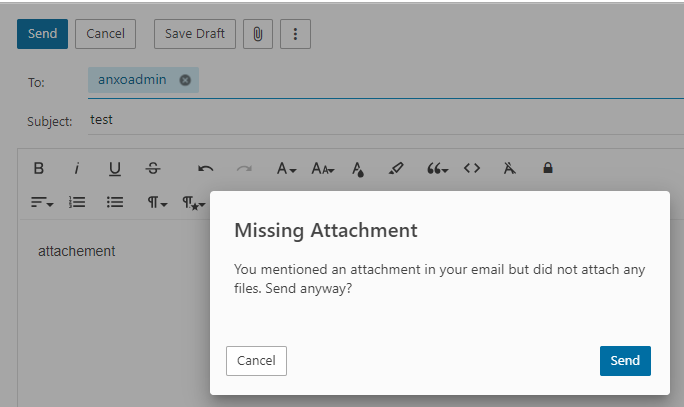Viewport: 684px width, 407px height.
Task: Open the font size dropdown
Action: point(323,168)
